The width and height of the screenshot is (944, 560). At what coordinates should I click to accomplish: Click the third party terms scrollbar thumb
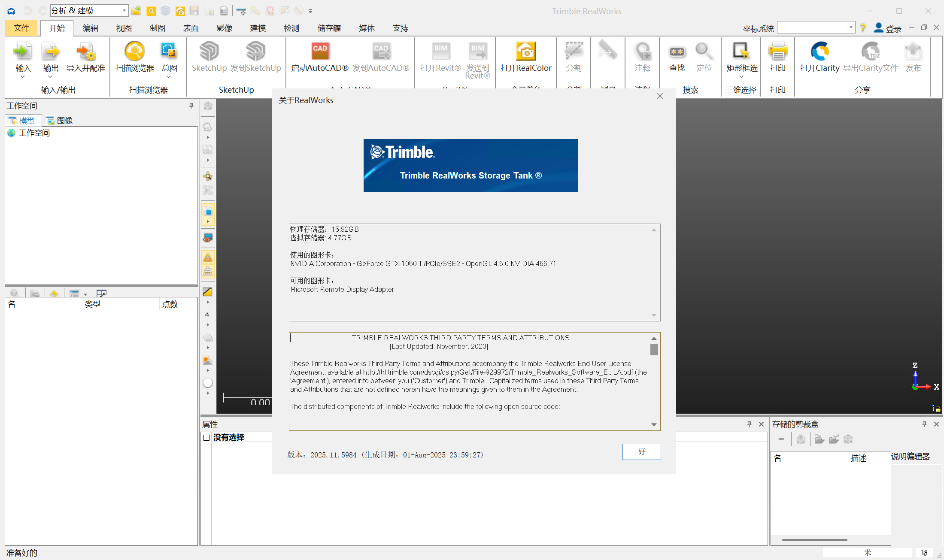[654, 350]
